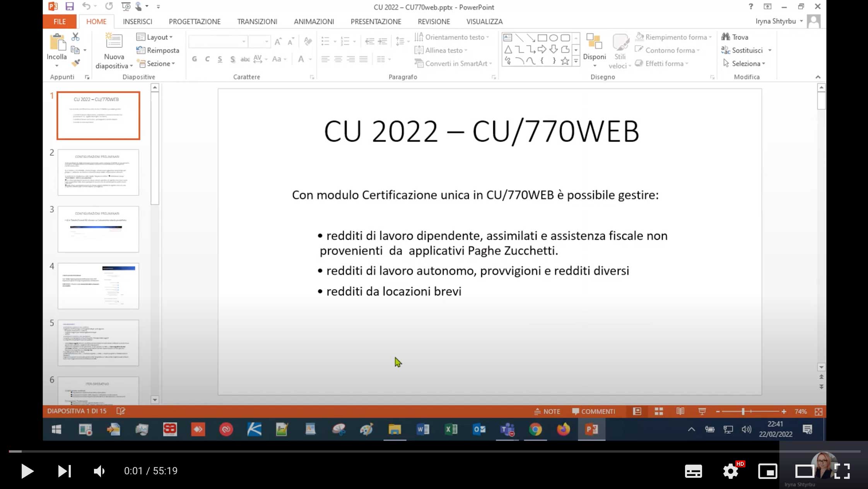Click the Copy icon under Cut
868x489 pixels.
75,50
